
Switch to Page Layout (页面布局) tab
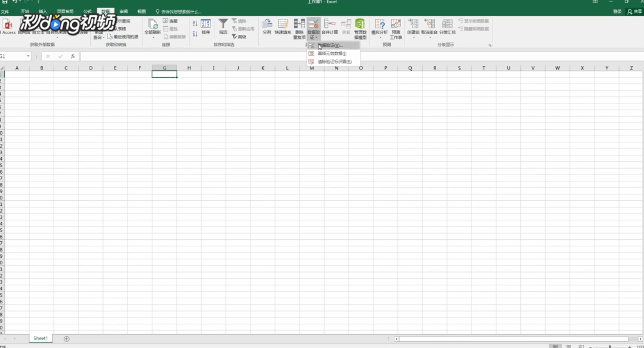[65, 12]
